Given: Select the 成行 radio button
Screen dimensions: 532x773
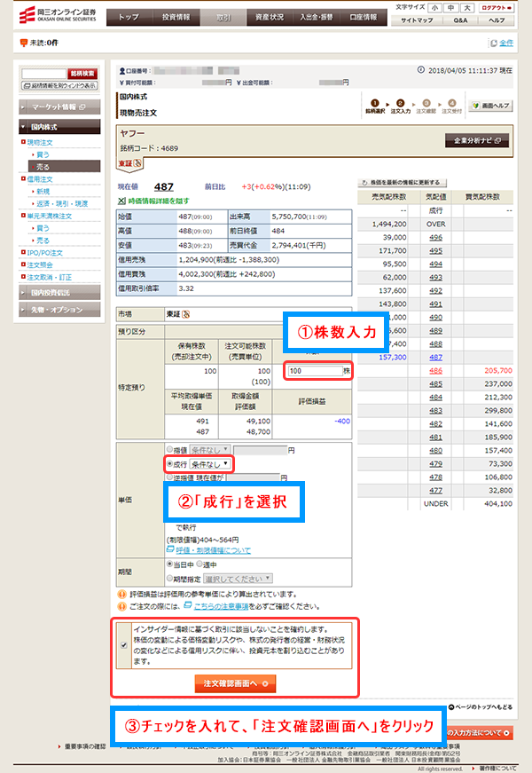Looking at the screenshot, I should (169, 464).
